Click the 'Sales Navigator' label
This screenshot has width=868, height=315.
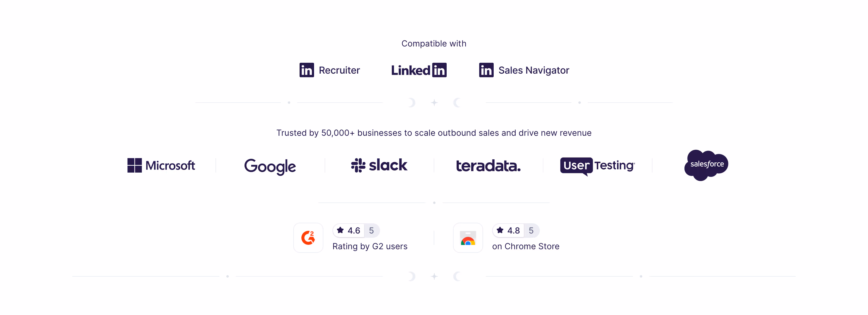[534, 71]
